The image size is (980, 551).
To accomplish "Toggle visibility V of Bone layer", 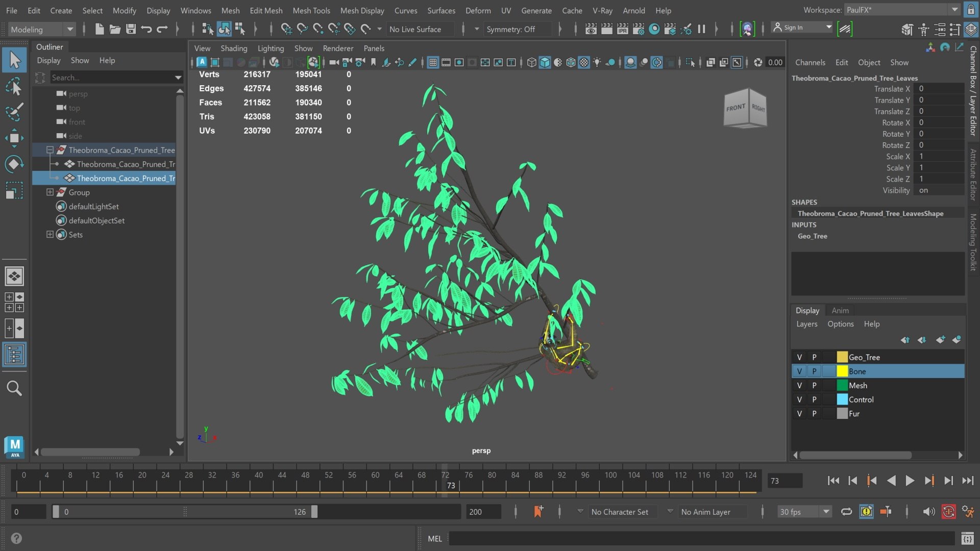I will pos(799,371).
